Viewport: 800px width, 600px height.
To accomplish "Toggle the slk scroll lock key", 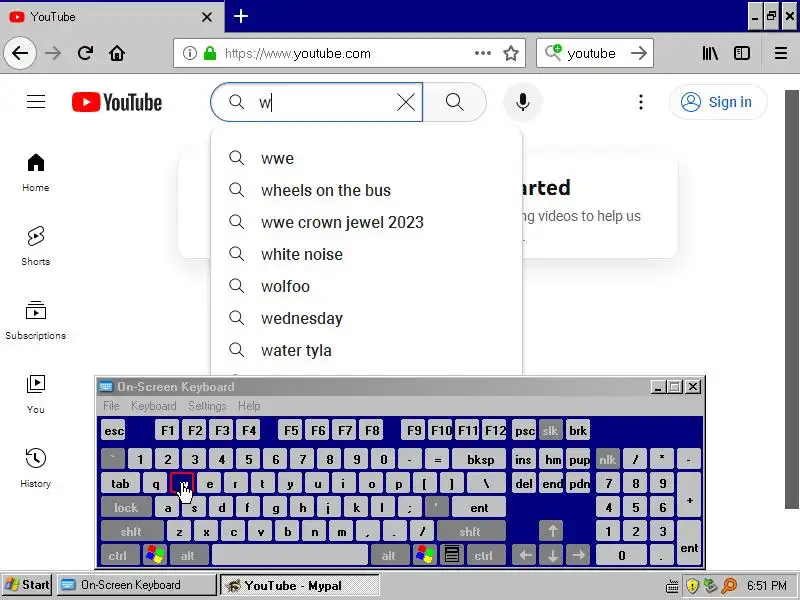I will 550,431.
